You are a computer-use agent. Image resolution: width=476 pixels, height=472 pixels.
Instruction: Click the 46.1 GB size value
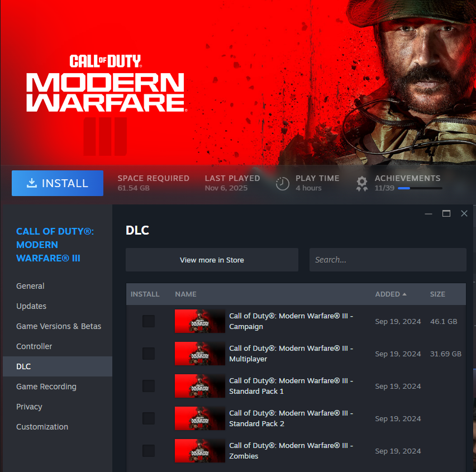444,321
